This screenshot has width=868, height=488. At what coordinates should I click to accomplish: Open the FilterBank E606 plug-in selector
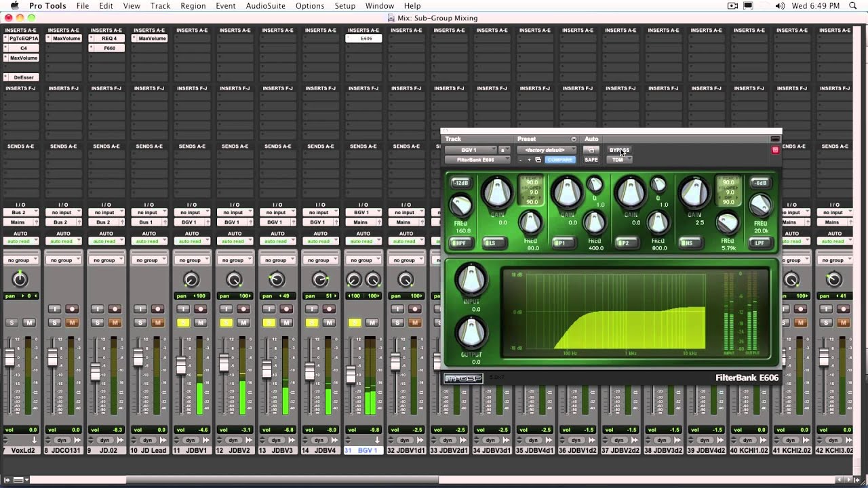pyautogui.click(x=477, y=160)
